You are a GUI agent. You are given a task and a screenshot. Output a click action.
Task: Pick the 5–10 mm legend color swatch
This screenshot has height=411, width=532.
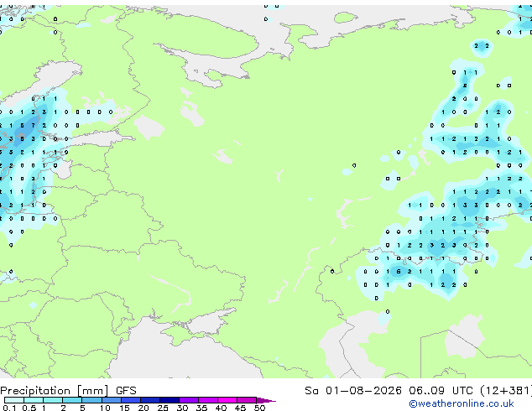pos(91,400)
